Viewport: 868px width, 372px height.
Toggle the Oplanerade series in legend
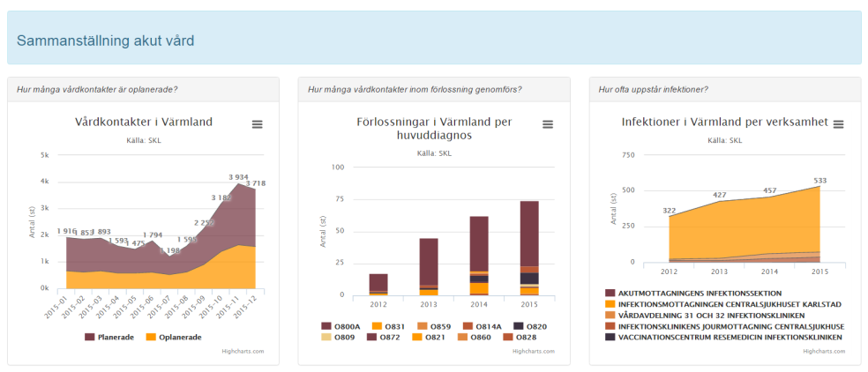(x=174, y=337)
